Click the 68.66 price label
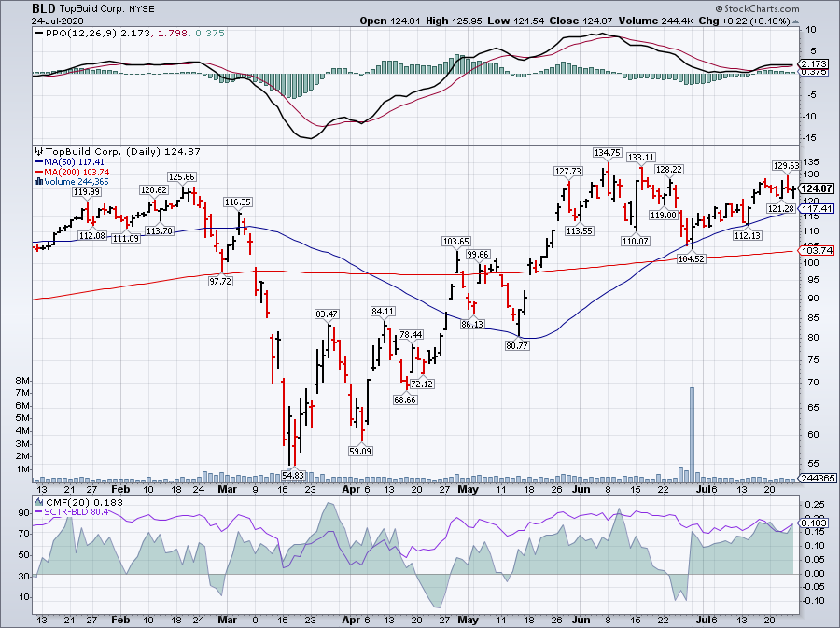 404,400
